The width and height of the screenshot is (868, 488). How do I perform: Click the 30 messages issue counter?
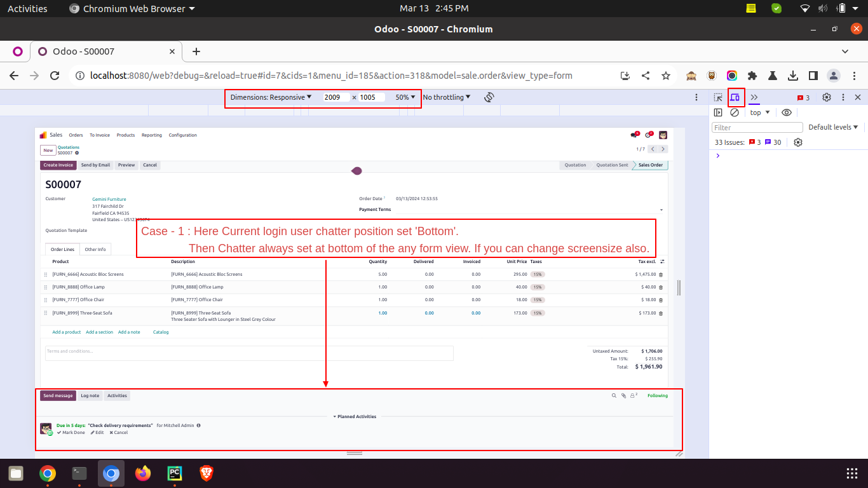tap(773, 142)
